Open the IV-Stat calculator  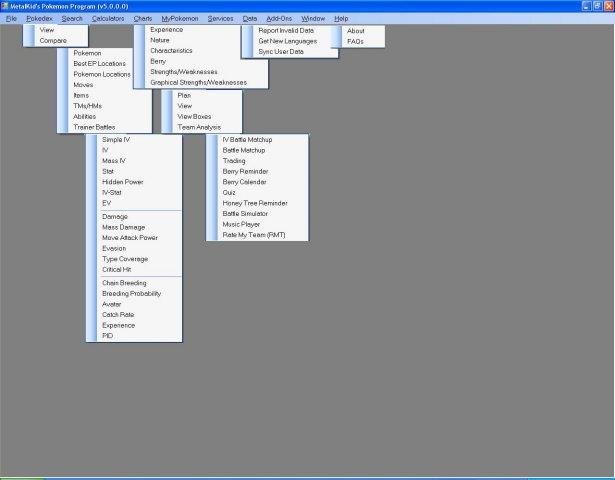tap(112, 193)
